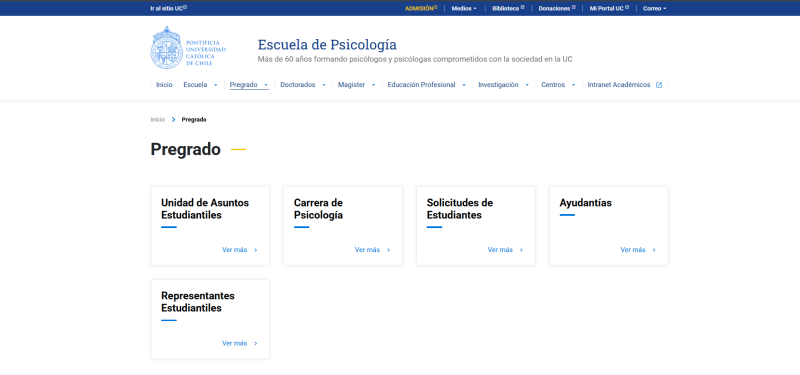The image size is (800, 375).
Task: Expand the Centros menu arrow
Action: (573, 85)
